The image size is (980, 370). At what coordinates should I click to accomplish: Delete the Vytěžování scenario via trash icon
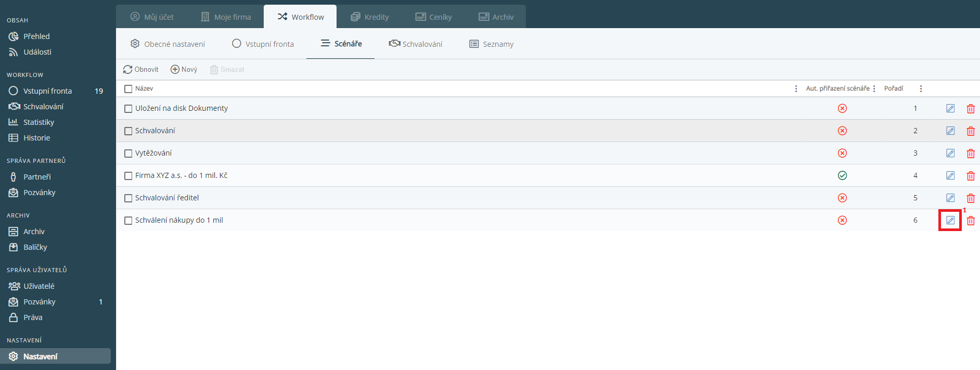click(970, 154)
